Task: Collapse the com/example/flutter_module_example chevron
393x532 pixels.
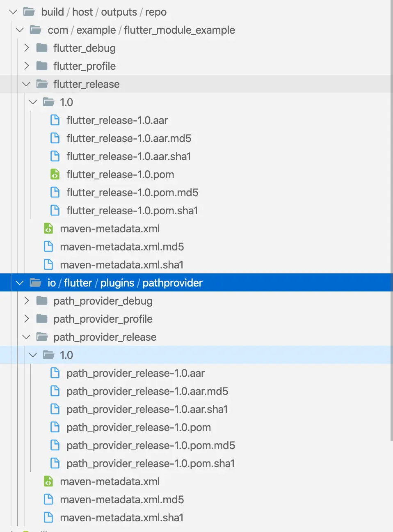Action: [20, 30]
